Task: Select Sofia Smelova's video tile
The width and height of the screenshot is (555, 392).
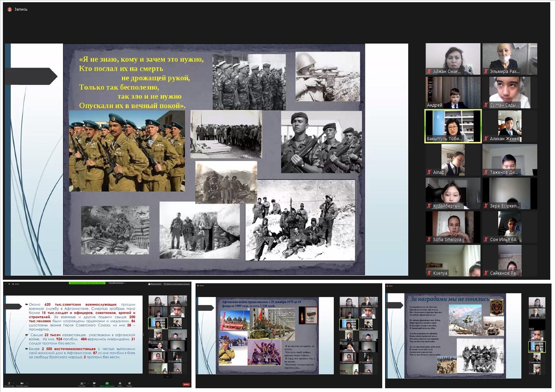Action: click(453, 227)
